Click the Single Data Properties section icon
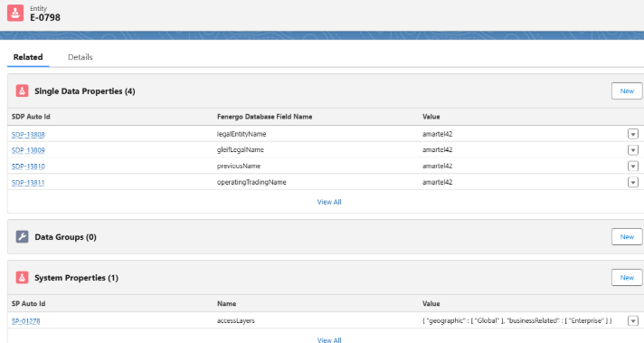 point(23,91)
